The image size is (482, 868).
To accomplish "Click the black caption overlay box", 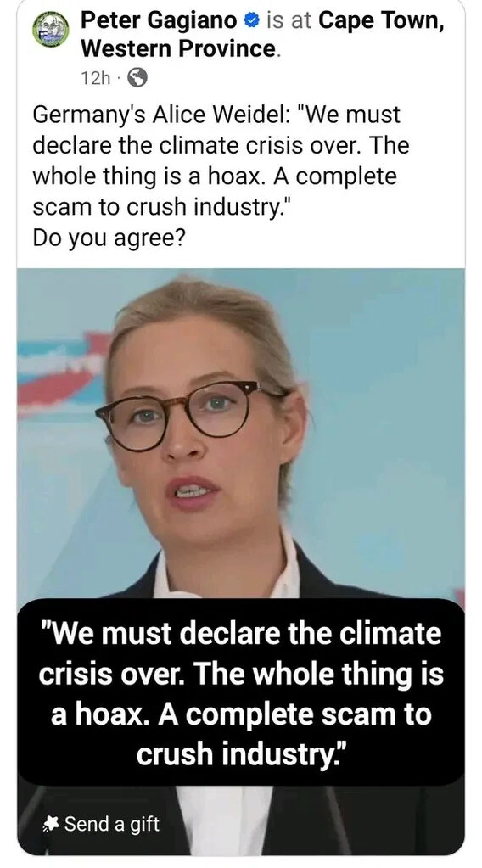I will click(x=241, y=692).
